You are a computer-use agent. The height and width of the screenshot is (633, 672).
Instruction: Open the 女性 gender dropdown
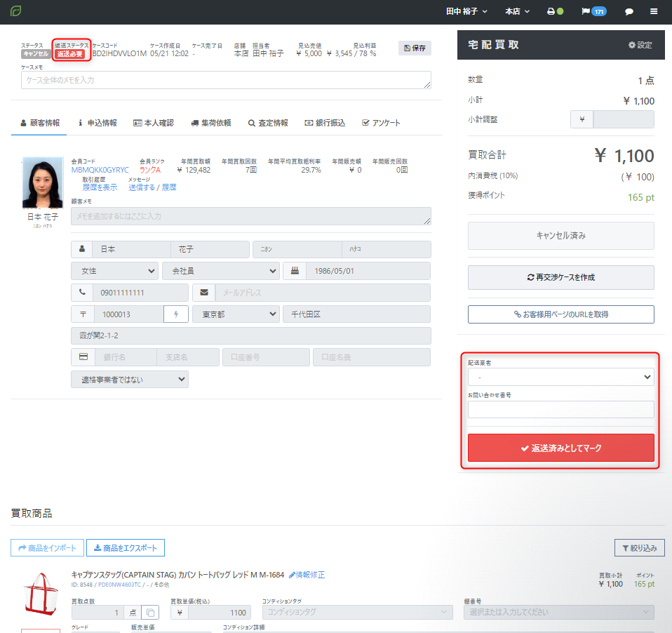114,271
